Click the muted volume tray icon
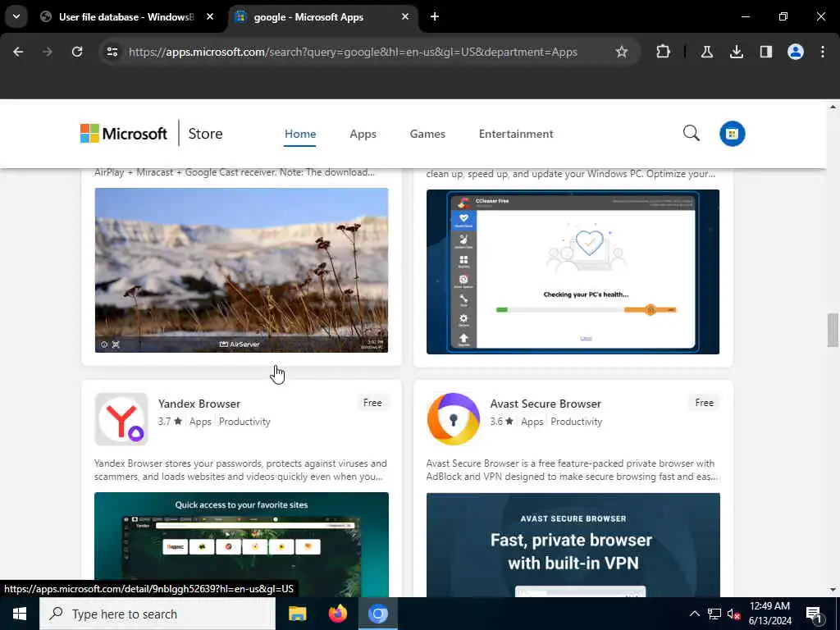Viewport: 840px width, 630px height. pyautogui.click(x=733, y=614)
